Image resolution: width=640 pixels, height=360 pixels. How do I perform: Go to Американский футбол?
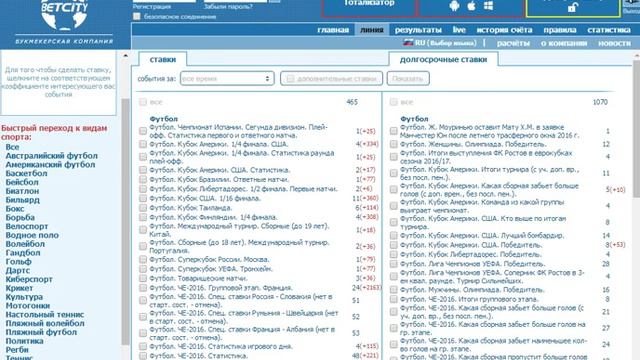click(x=50, y=164)
